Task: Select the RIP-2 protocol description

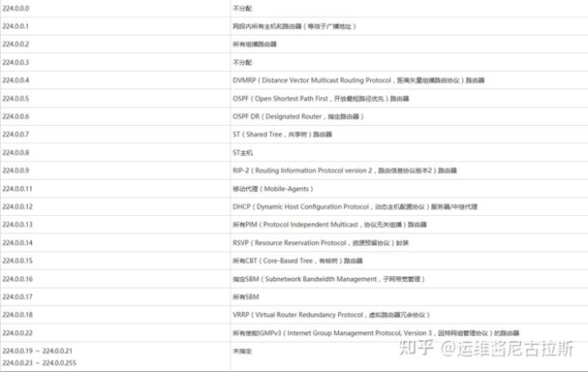Action: tap(345, 171)
